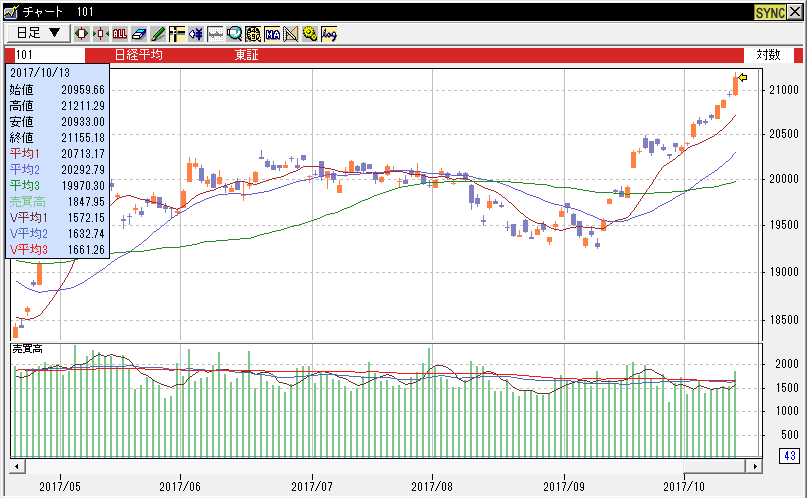Click the red candlestick chart icon
Image resolution: width=807 pixels, height=498 pixels.
(82, 33)
